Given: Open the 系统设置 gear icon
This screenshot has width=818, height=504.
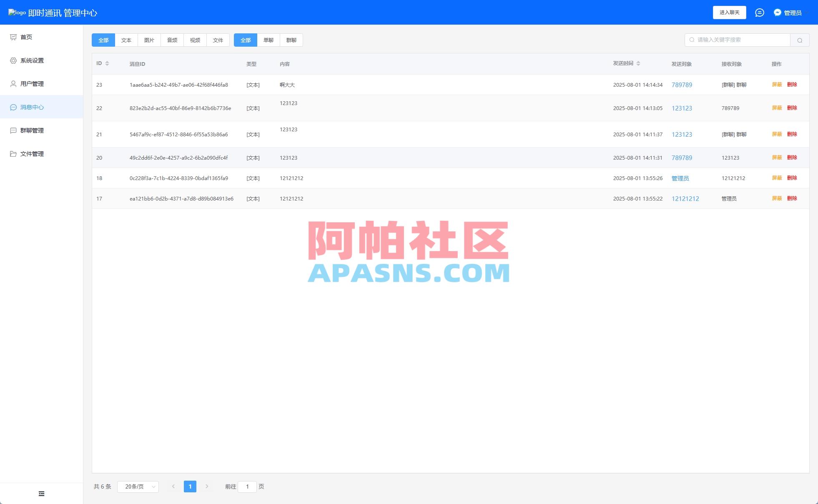Looking at the screenshot, I should 13,60.
